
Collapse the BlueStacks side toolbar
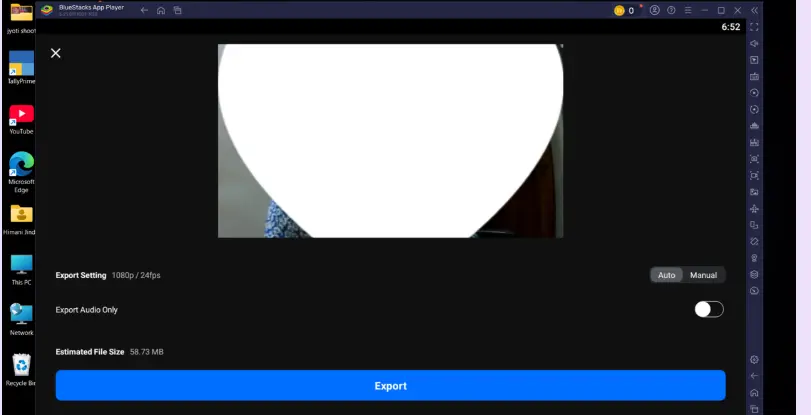(755, 10)
